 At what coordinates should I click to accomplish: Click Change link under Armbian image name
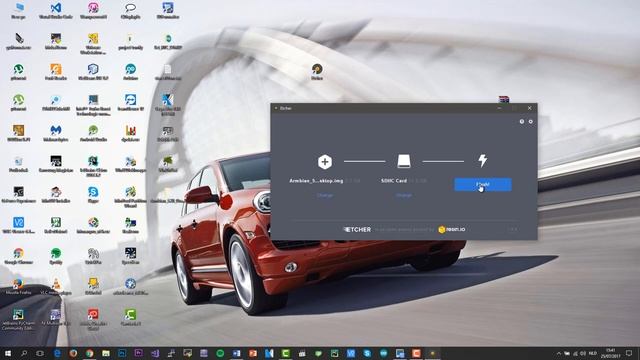pos(325,196)
